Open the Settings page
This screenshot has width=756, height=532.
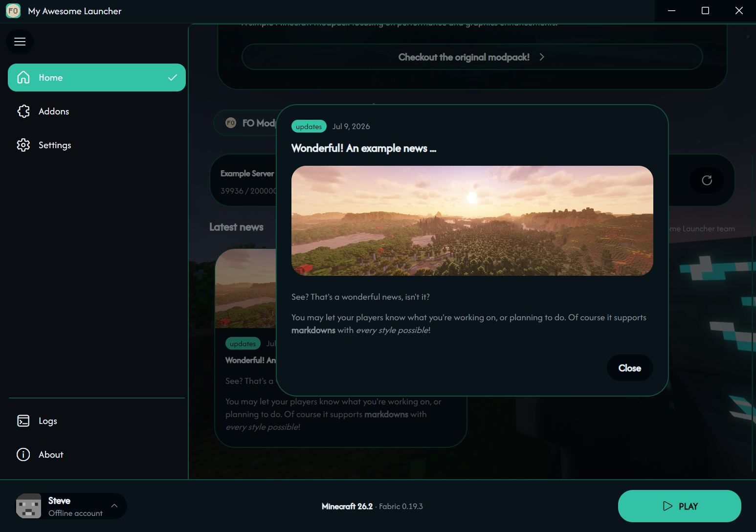97,145
